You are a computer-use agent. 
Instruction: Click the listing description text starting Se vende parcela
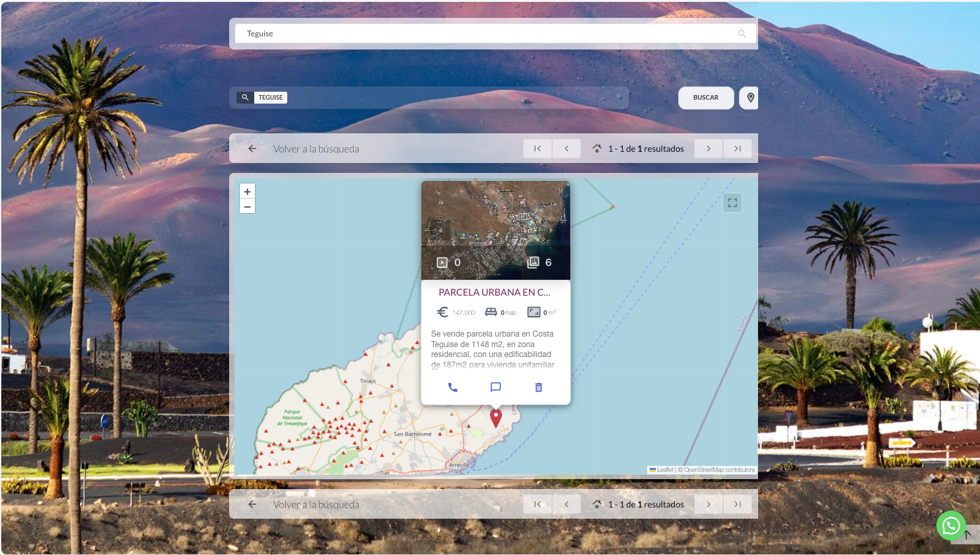coord(493,350)
